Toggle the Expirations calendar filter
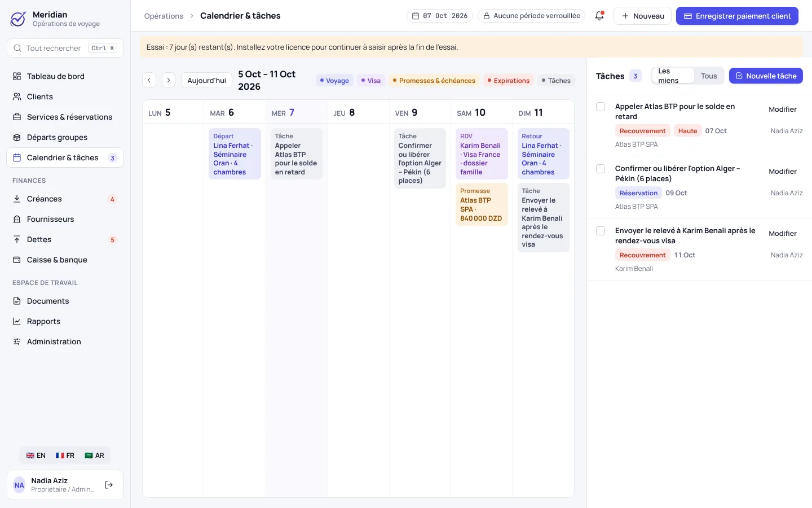 point(508,81)
